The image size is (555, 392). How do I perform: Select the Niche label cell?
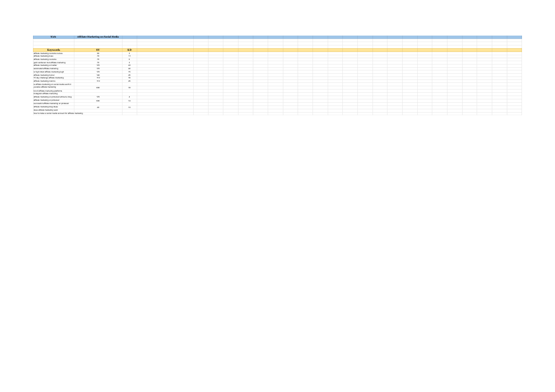54,36
